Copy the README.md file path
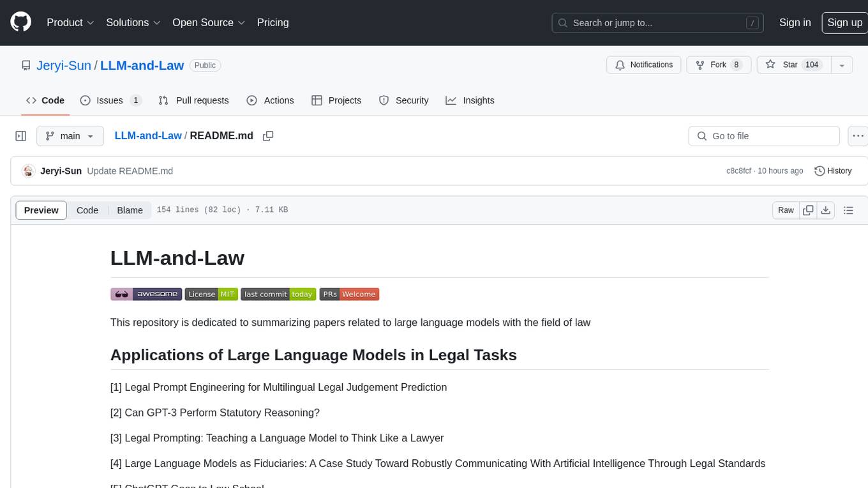This screenshot has height=488, width=868. click(268, 136)
